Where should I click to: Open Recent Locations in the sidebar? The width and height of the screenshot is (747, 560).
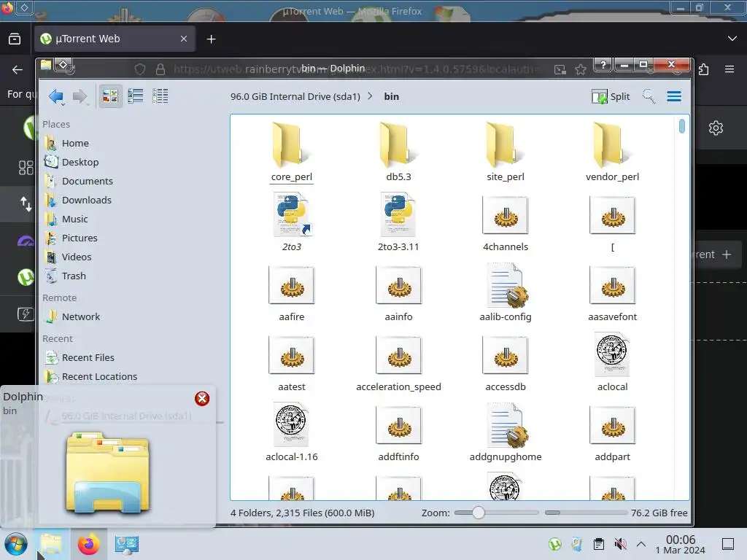tap(99, 377)
